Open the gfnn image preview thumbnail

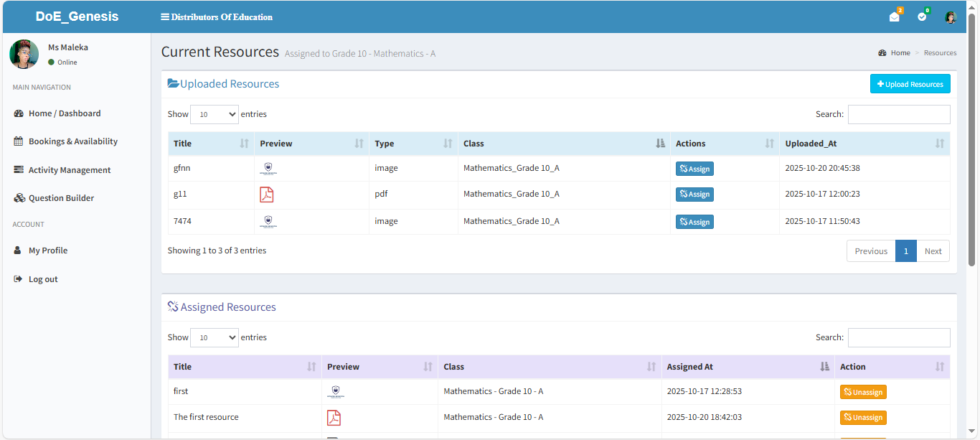point(268,169)
